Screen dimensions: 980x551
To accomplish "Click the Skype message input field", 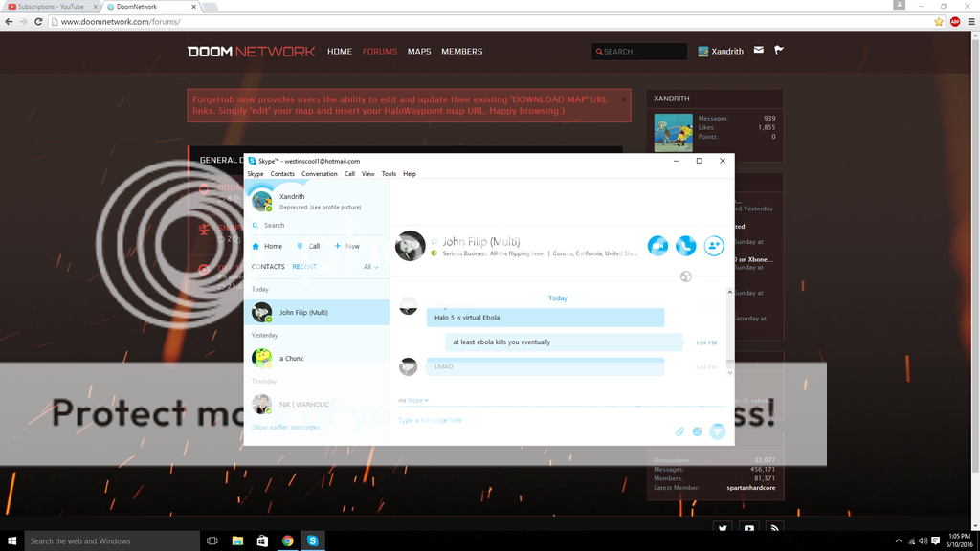I will [531, 421].
